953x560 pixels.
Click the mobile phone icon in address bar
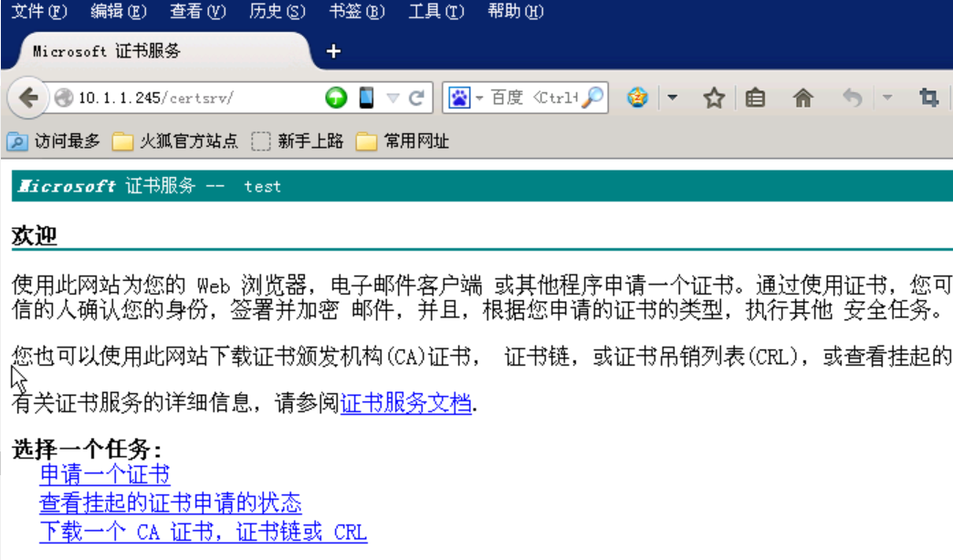pyautogui.click(x=366, y=98)
